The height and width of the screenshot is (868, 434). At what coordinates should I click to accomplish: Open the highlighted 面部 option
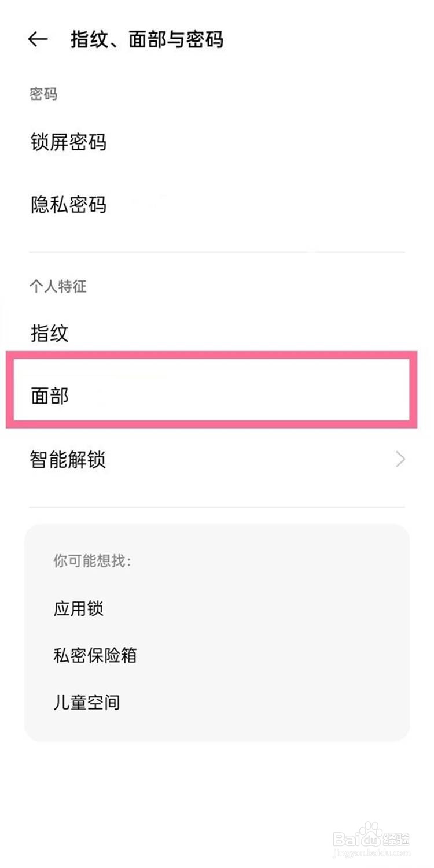(x=50, y=396)
